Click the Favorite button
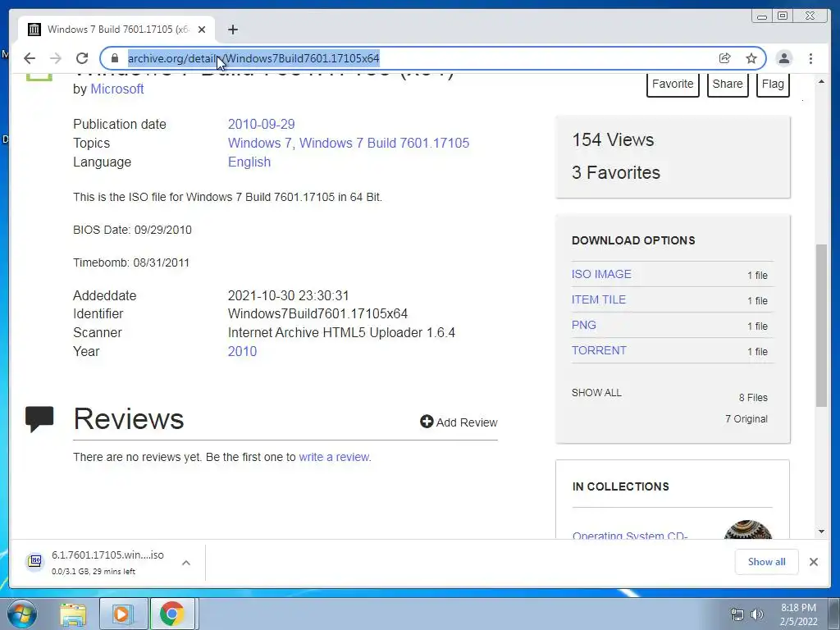Image resolution: width=840 pixels, height=630 pixels. [x=673, y=84]
